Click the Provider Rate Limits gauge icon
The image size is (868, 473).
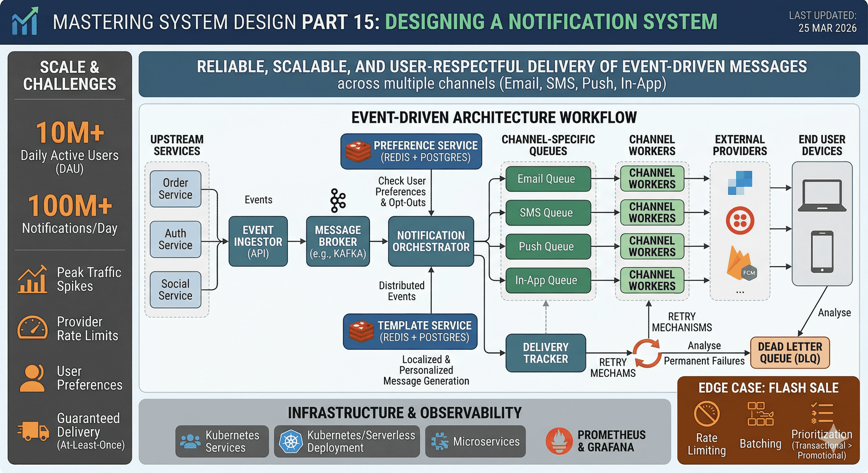(32, 327)
